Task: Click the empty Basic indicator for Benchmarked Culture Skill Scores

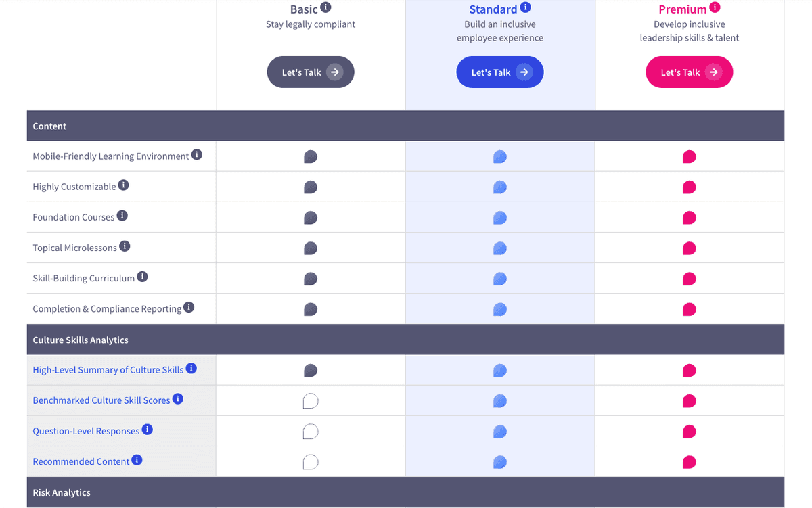Action: pyautogui.click(x=310, y=400)
